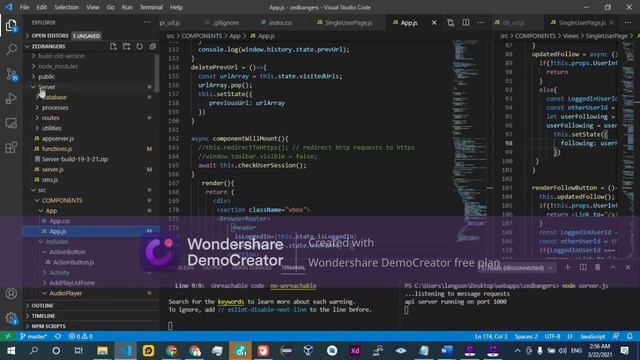Change the LF end of line sequence
Viewport: 640px width, 360px height.
pyautogui.click(x=570, y=336)
